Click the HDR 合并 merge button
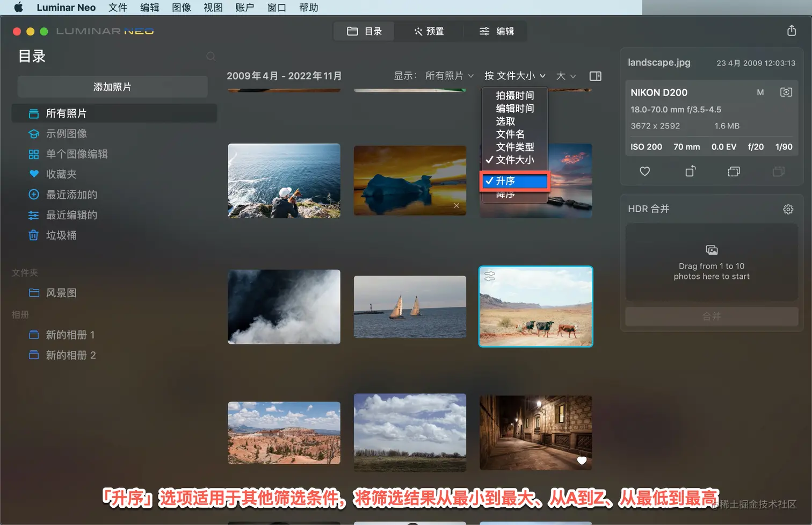 click(712, 317)
